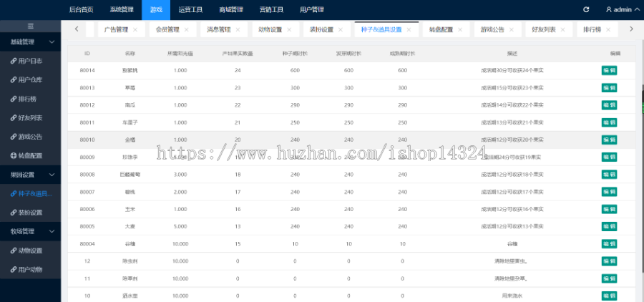
Task: Click the ID cell 80004
Action: coord(87,243)
